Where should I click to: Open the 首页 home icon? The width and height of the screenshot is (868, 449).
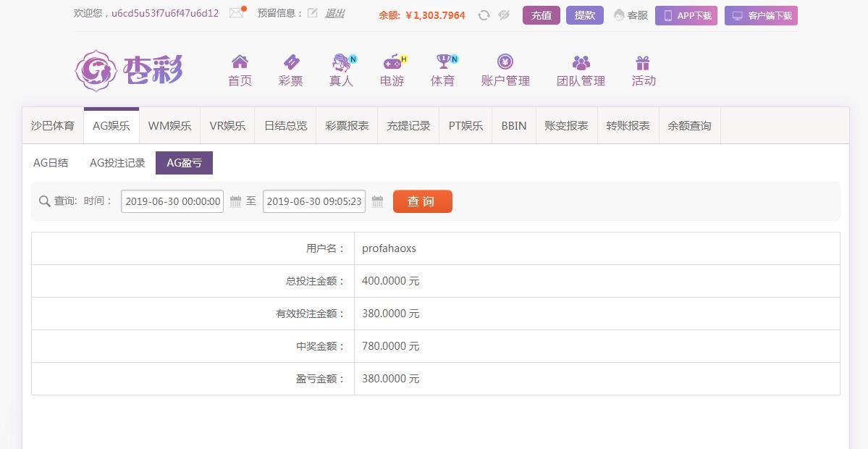pyautogui.click(x=240, y=62)
